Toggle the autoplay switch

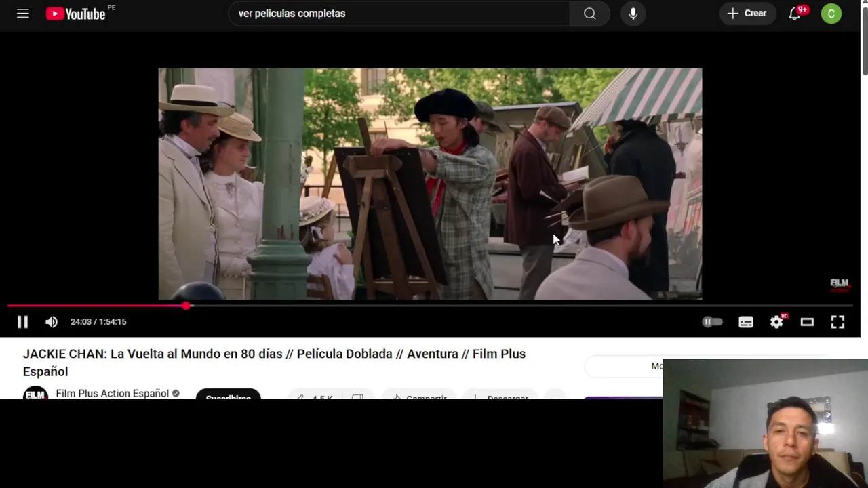coord(712,322)
